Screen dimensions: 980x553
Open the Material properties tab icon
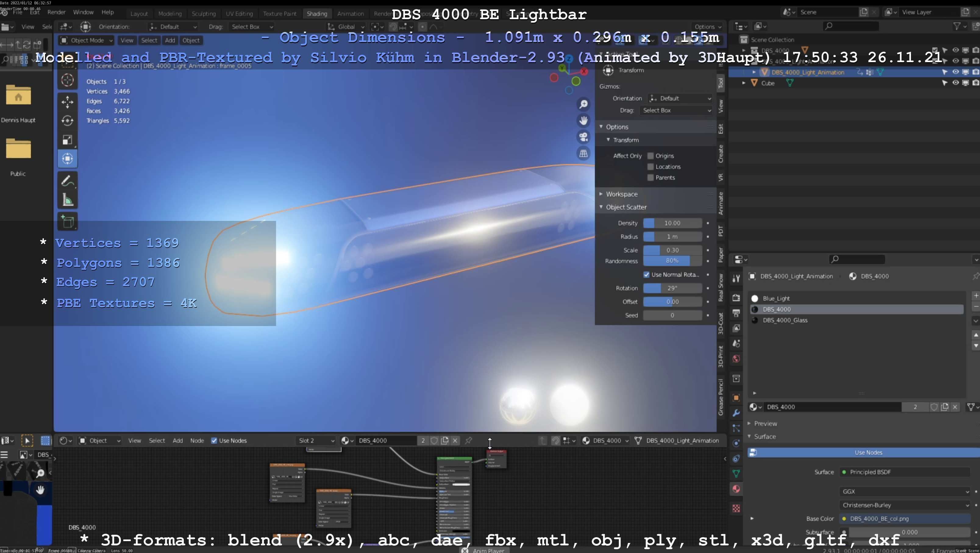click(736, 489)
